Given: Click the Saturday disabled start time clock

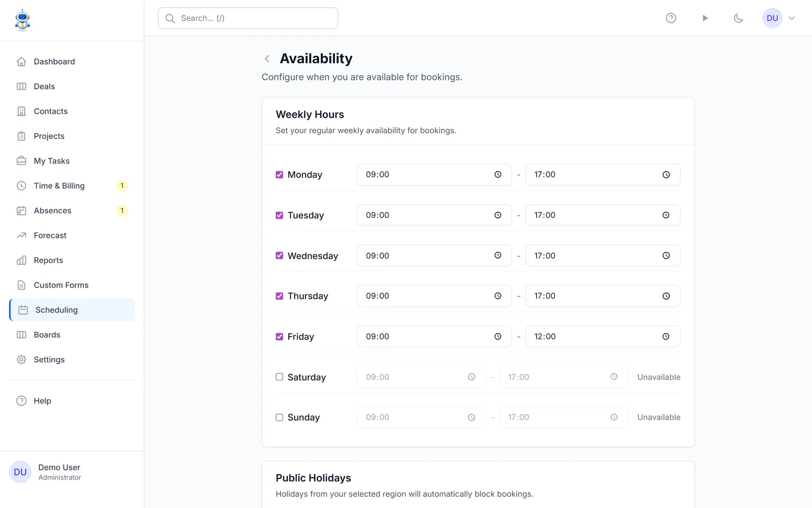Looking at the screenshot, I should tap(471, 377).
